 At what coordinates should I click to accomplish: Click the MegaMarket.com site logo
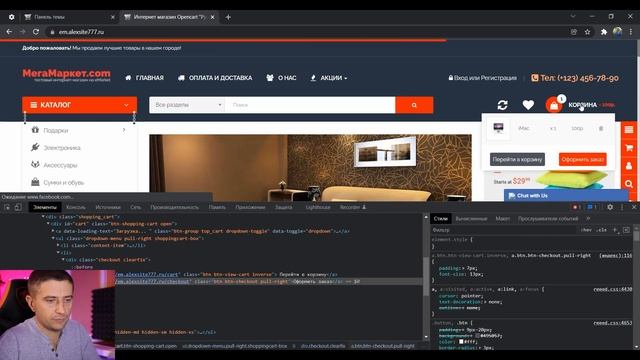66,75
